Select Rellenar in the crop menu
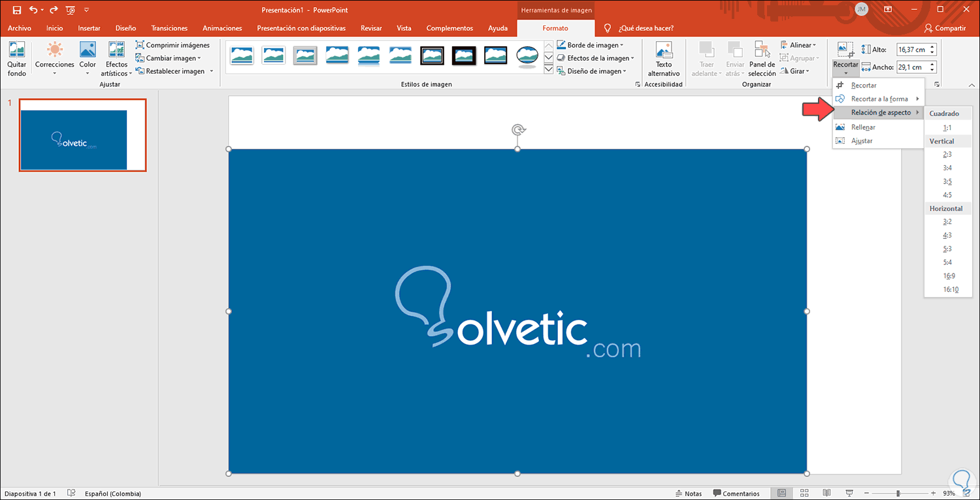Image resolution: width=980 pixels, height=500 pixels. pos(877,127)
